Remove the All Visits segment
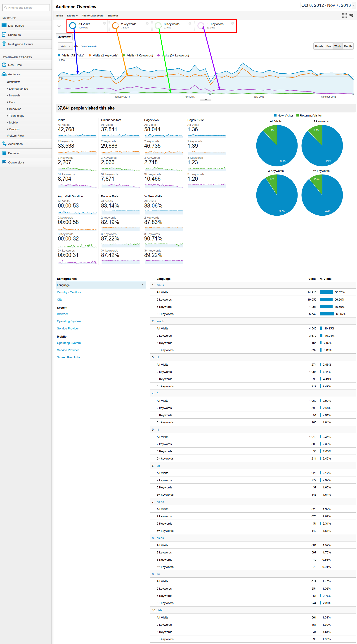 point(104,23)
